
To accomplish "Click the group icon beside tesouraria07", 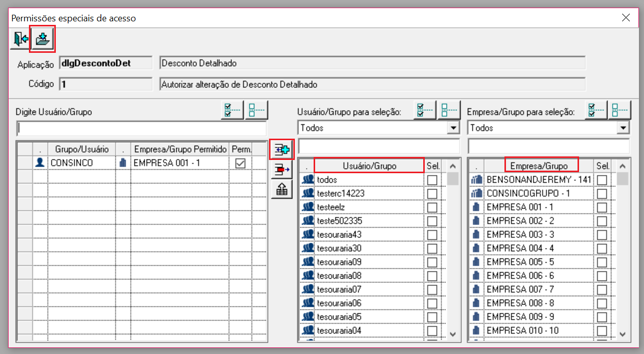I will [308, 289].
